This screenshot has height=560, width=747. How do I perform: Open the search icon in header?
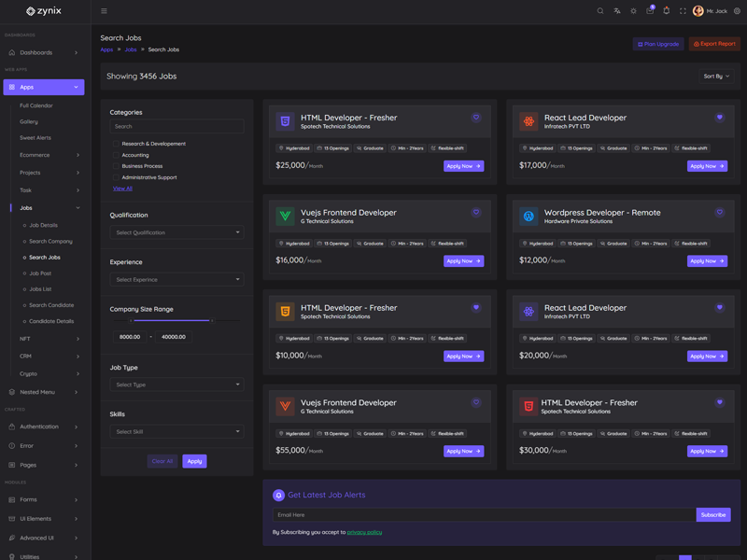coord(600,11)
